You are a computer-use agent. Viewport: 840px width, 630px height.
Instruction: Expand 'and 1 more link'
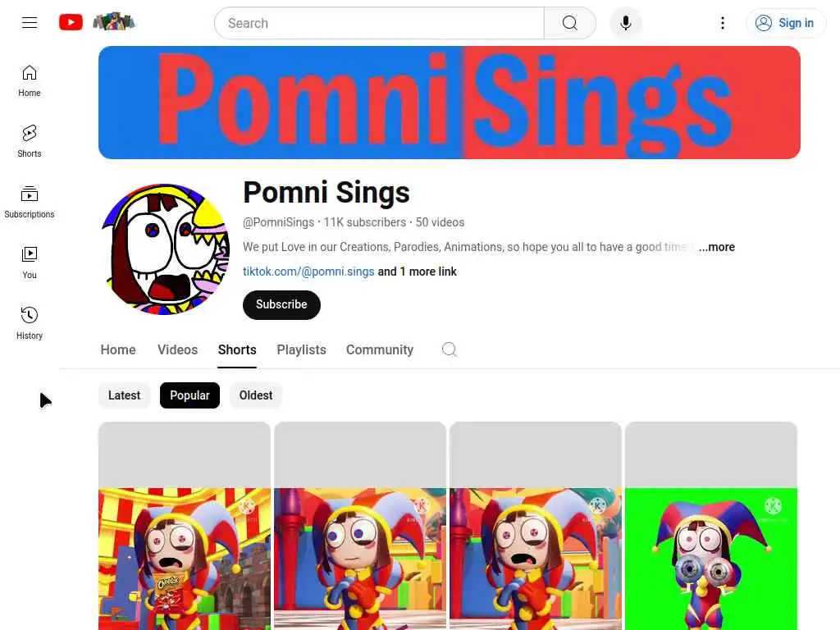point(417,272)
